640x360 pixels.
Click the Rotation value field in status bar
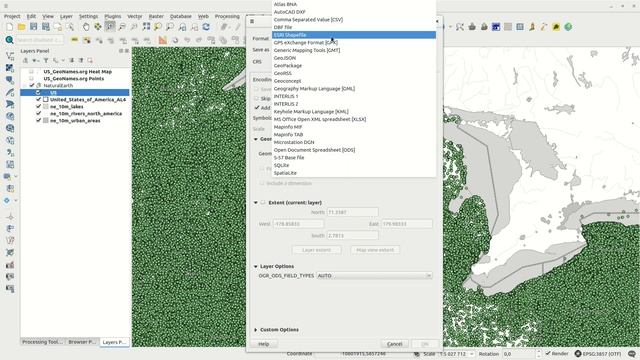click(x=519, y=354)
